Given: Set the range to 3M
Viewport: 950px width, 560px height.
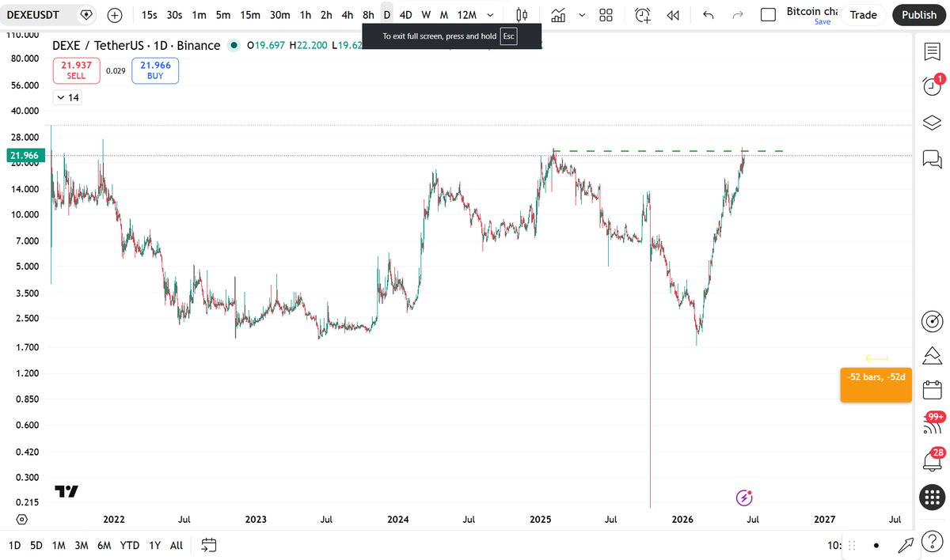Looking at the screenshot, I should 81,545.
